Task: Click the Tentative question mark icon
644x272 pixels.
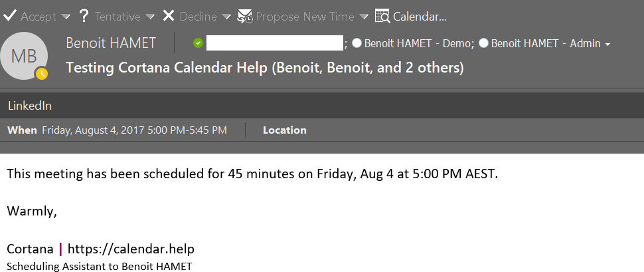Action: [84, 15]
